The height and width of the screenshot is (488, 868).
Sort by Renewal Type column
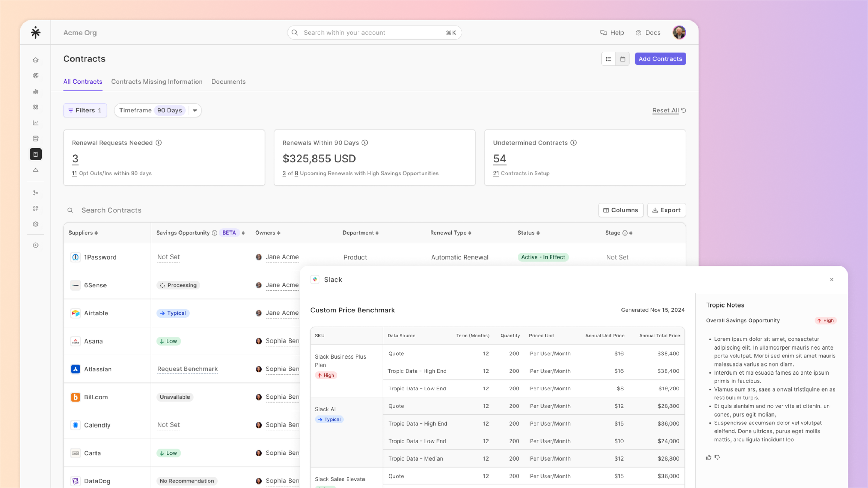tap(470, 233)
